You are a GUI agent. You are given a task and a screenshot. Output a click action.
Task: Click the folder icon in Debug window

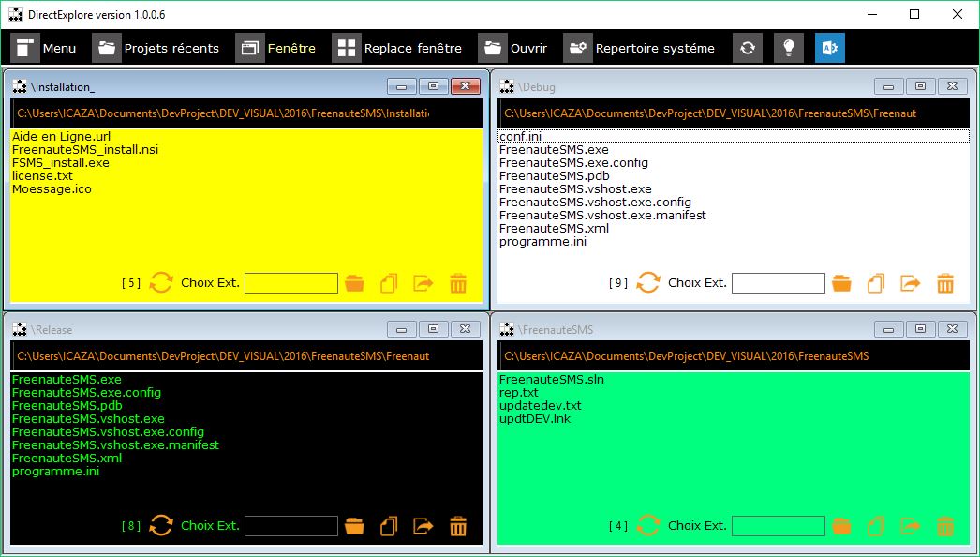coord(842,283)
